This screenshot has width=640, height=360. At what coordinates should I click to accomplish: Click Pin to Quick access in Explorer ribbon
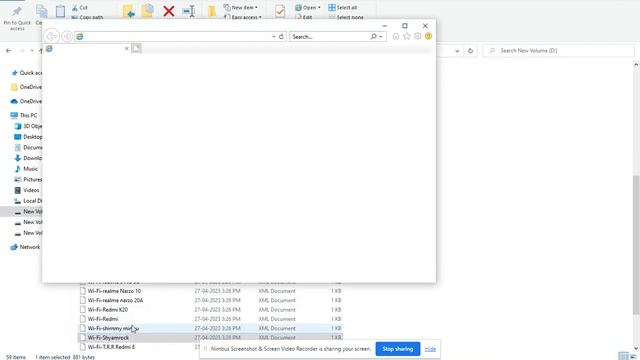tap(17, 18)
